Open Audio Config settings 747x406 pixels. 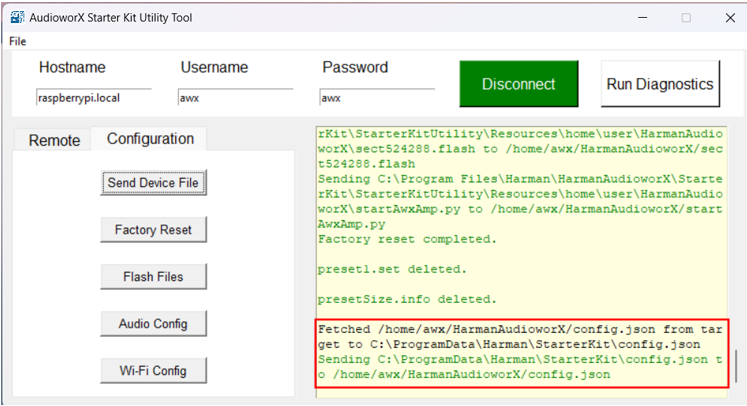coord(153,324)
